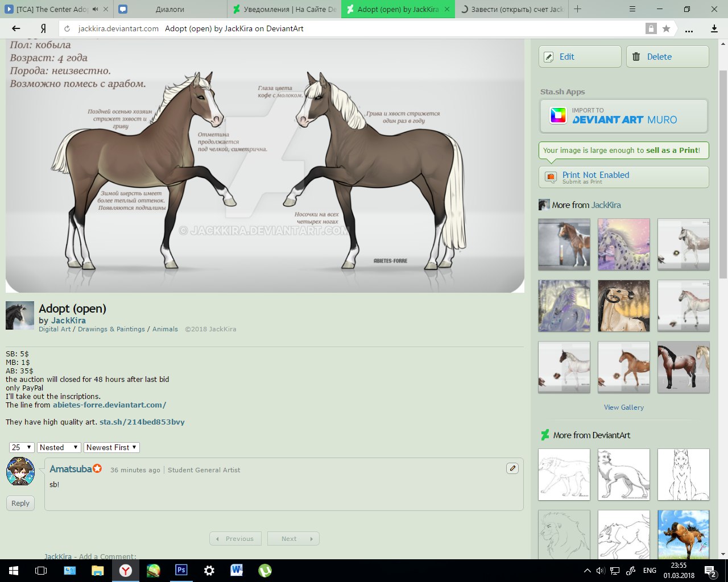Screen dimensions: 728x582
Task: Open the browser downloads icon
Action: coord(714,28)
